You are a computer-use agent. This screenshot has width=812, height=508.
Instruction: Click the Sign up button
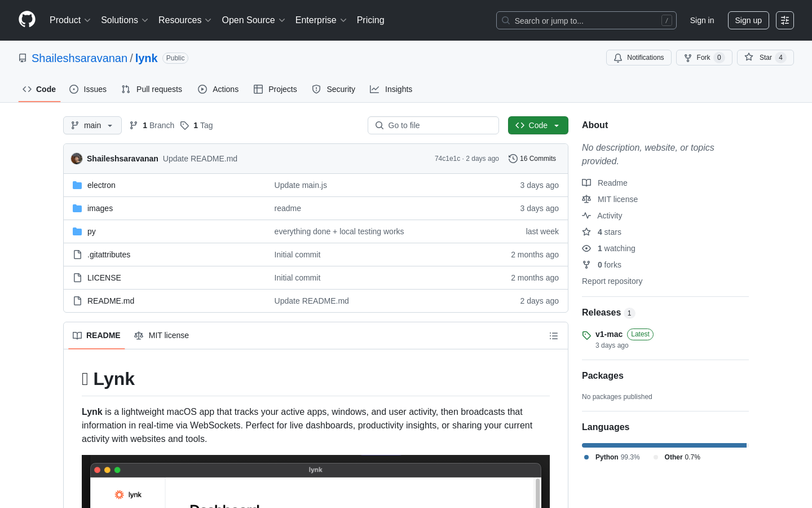point(748,20)
